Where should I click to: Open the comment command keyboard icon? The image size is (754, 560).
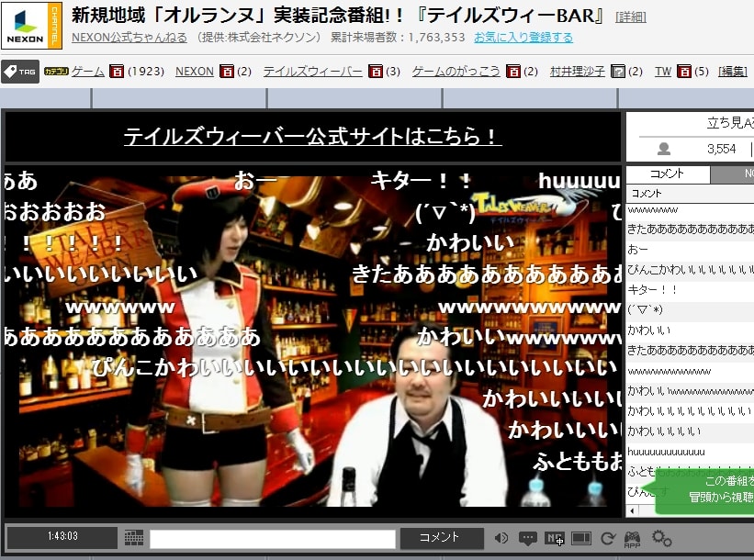134,537
